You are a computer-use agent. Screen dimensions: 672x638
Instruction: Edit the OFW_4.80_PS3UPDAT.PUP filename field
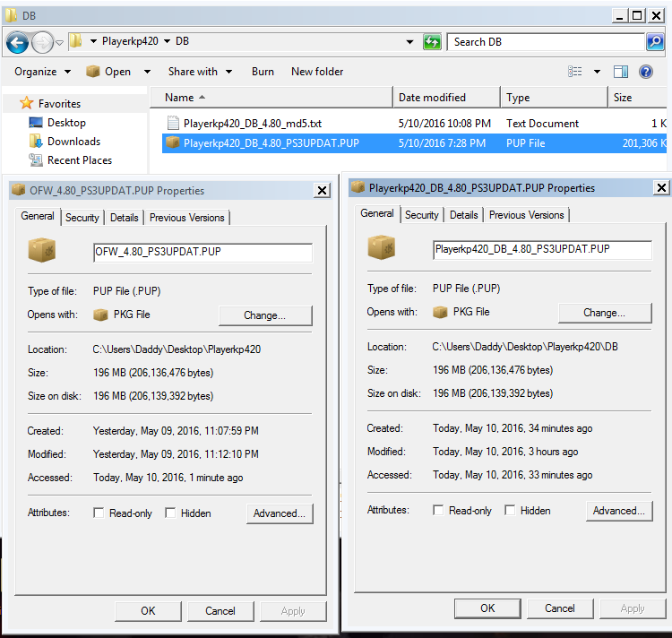[x=202, y=252]
